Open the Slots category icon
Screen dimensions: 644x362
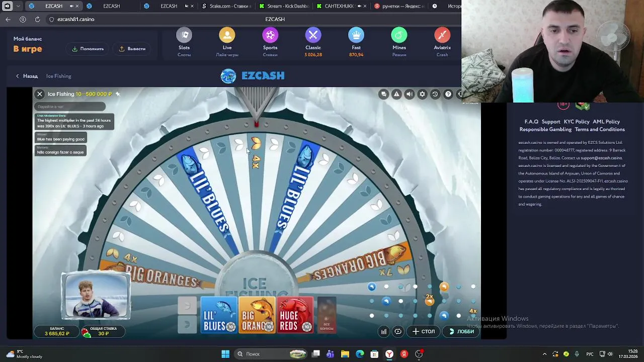coord(184,35)
